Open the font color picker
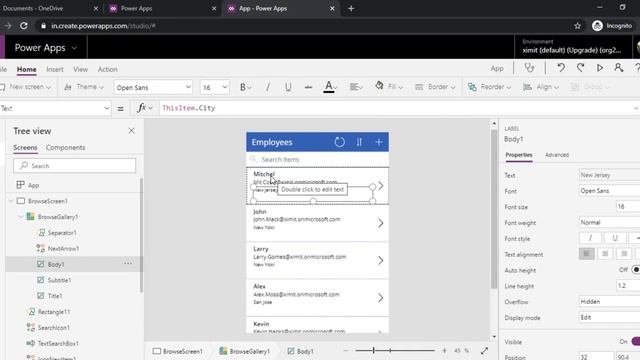 pos(331,87)
